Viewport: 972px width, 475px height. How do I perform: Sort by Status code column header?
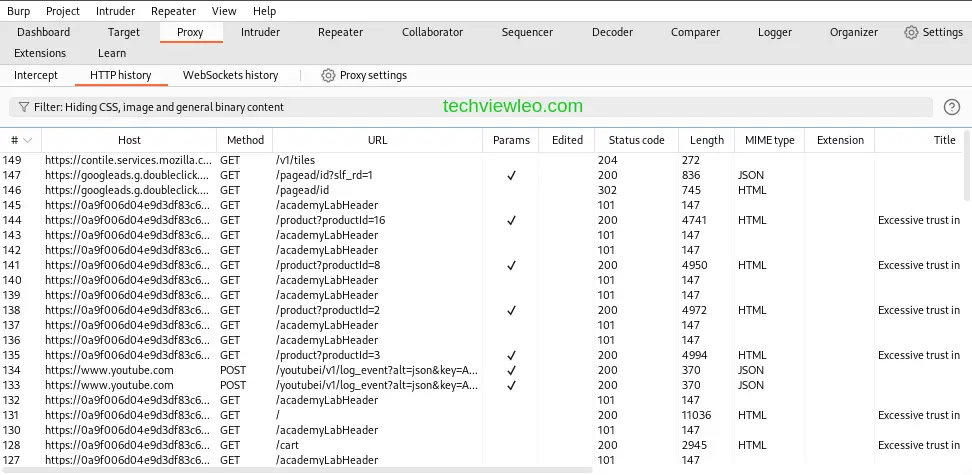tap(636, 140)
